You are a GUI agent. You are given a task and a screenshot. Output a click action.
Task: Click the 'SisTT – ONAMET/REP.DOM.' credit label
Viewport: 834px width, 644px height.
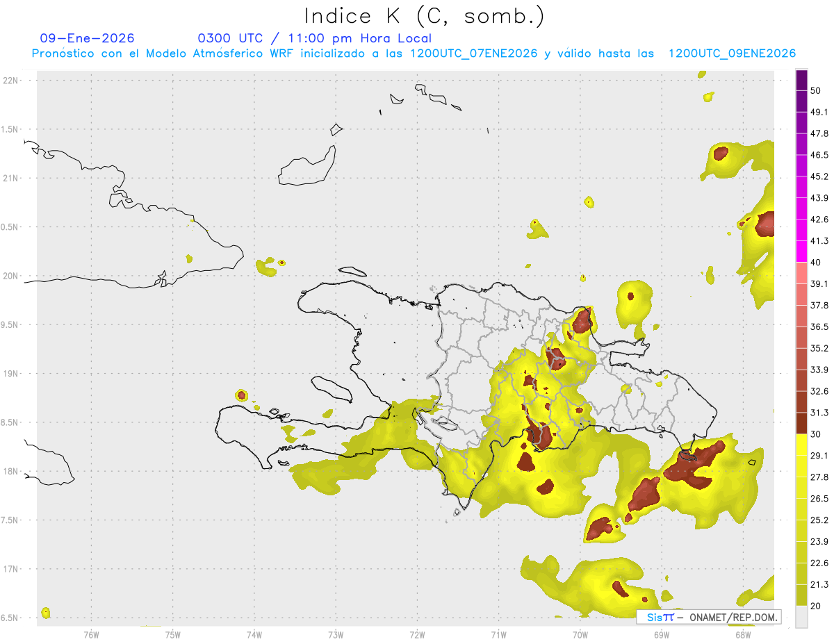(709, 617)
